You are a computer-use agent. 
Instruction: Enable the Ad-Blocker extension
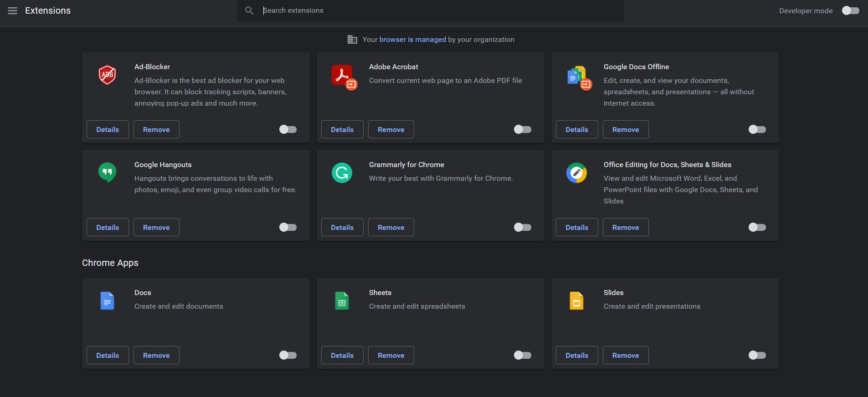288,130
